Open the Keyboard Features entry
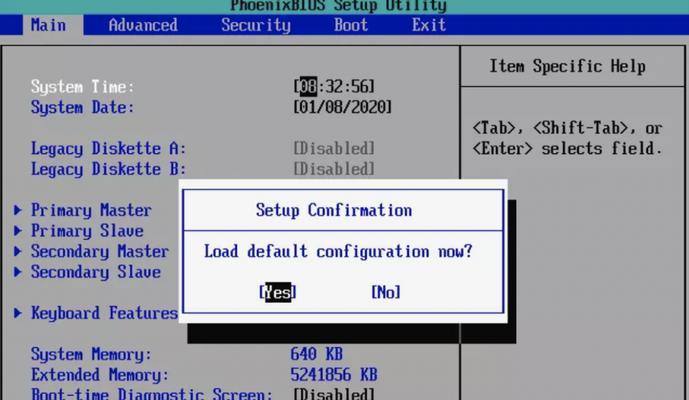689x400 pixels. point(104,313)
